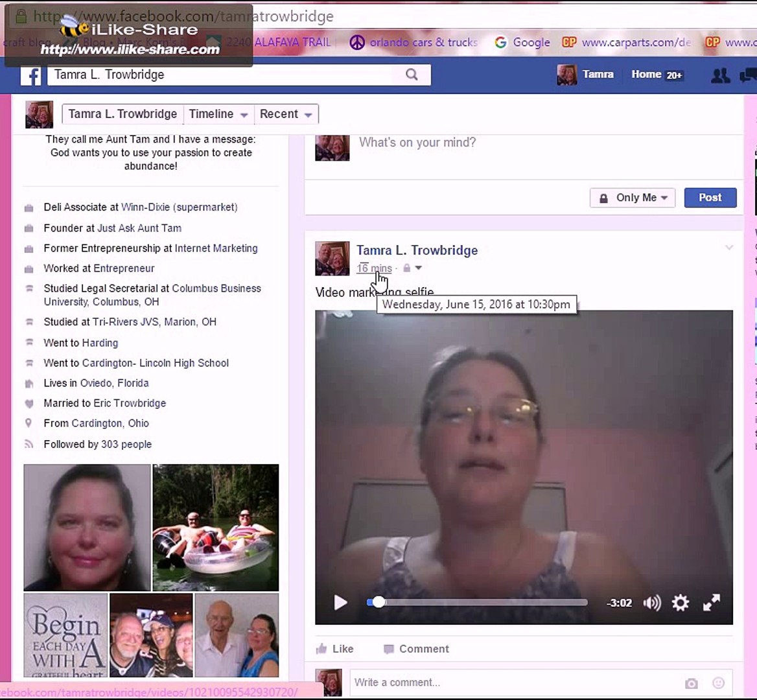757x700 pixels.
Task: Open the Entrepreneur workplace link
Action: coord(124,268)
